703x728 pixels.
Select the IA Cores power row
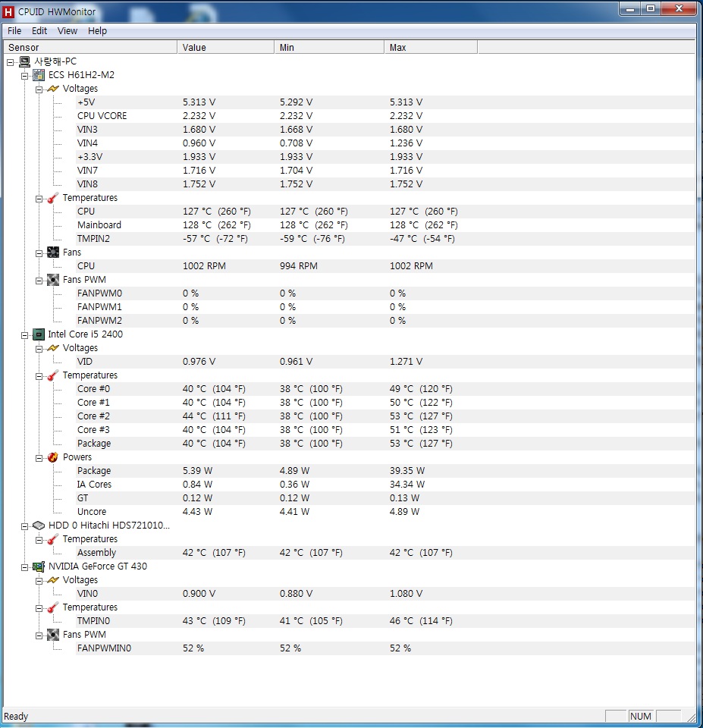coord(385,485)
